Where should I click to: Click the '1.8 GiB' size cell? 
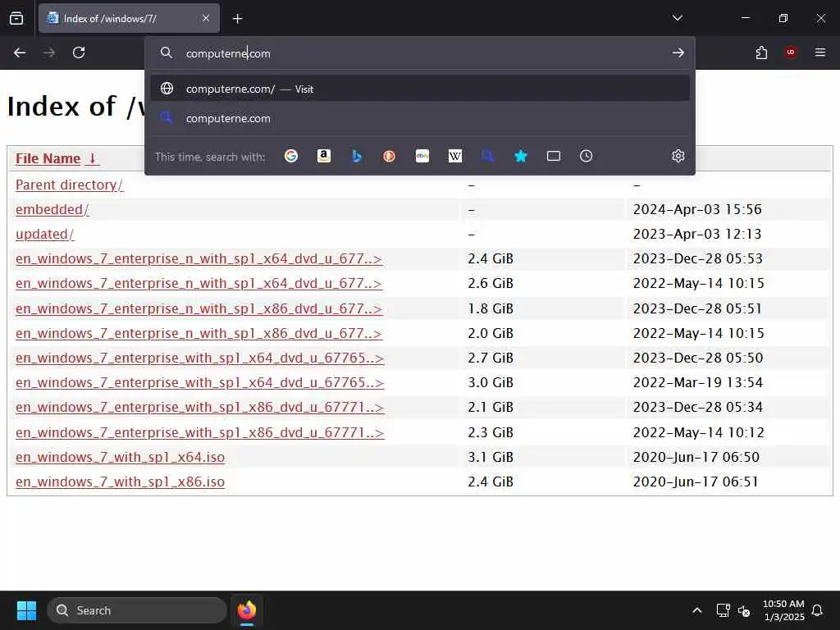point(491,308)
